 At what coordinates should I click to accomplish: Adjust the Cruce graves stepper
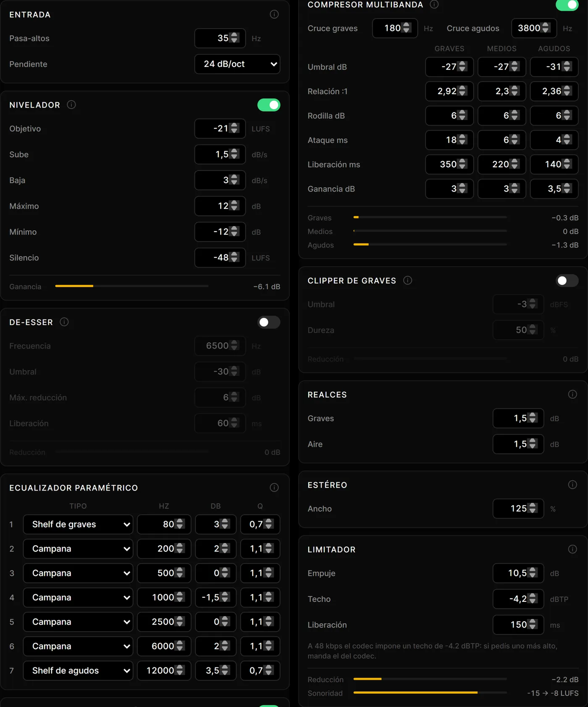[x=406, y=28]
